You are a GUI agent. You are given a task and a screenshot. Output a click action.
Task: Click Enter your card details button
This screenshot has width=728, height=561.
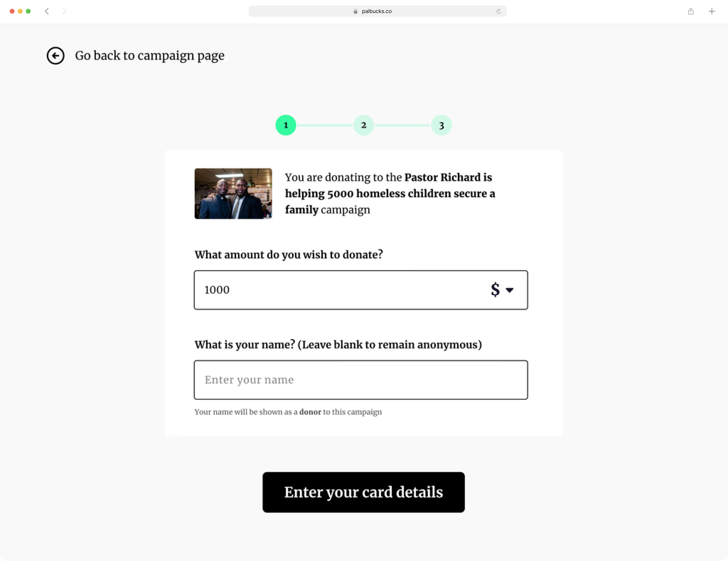click(364, 492)
